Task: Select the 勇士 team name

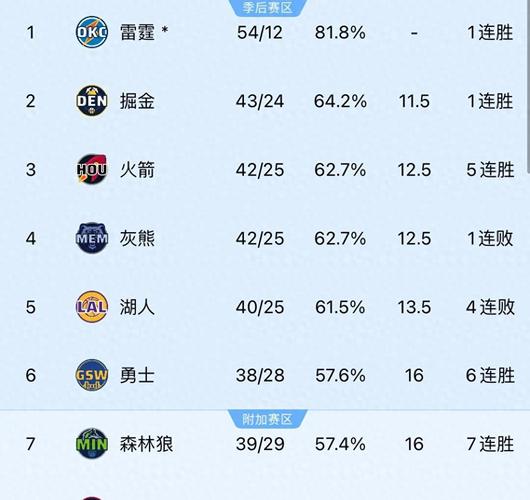Action: click(137, 376)
